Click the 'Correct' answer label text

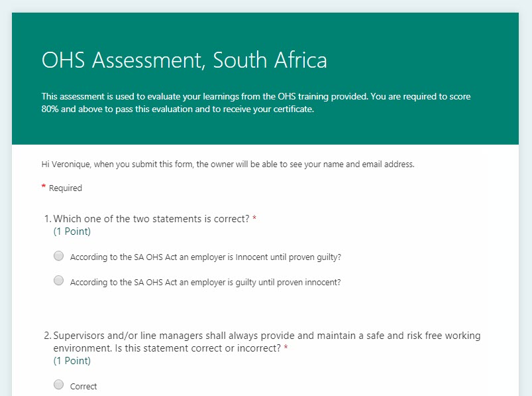click(x=83, y=386)
